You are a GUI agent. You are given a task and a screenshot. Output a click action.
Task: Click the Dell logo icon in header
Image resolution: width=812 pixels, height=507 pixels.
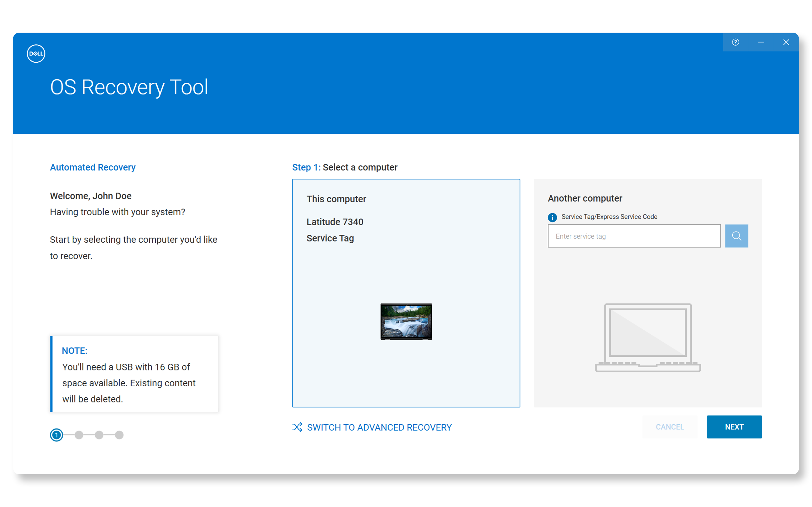click(x=36, y=54)
